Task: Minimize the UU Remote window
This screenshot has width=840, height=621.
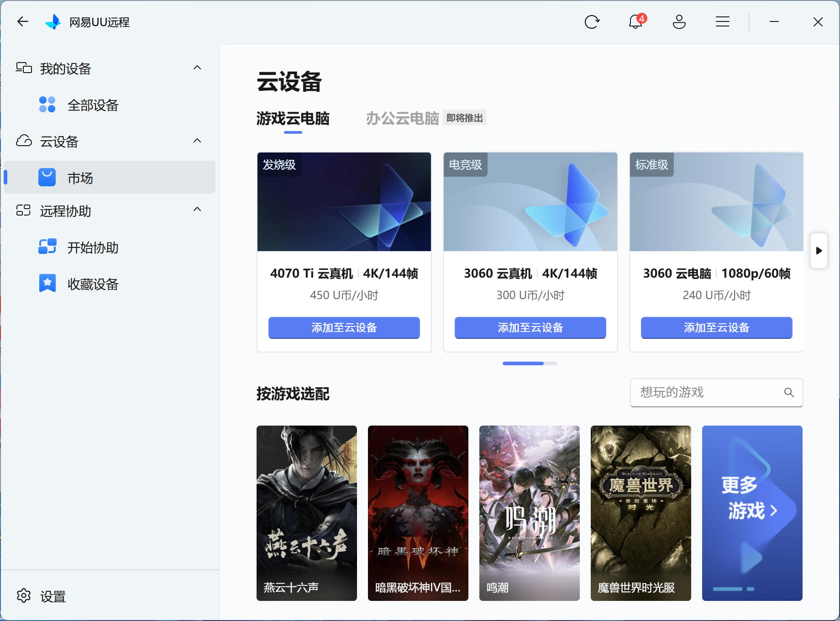Action: (x=774, y=21)
